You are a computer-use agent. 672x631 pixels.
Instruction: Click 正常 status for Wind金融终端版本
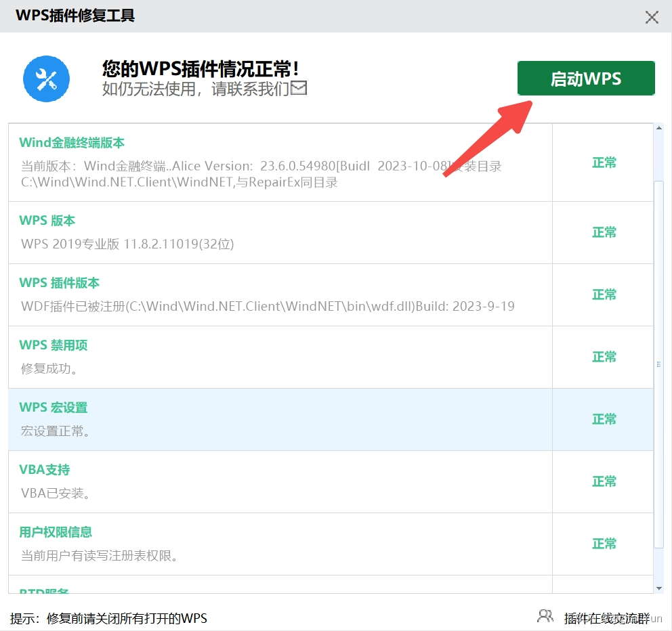pyautogui.click(x=604, y=162)
